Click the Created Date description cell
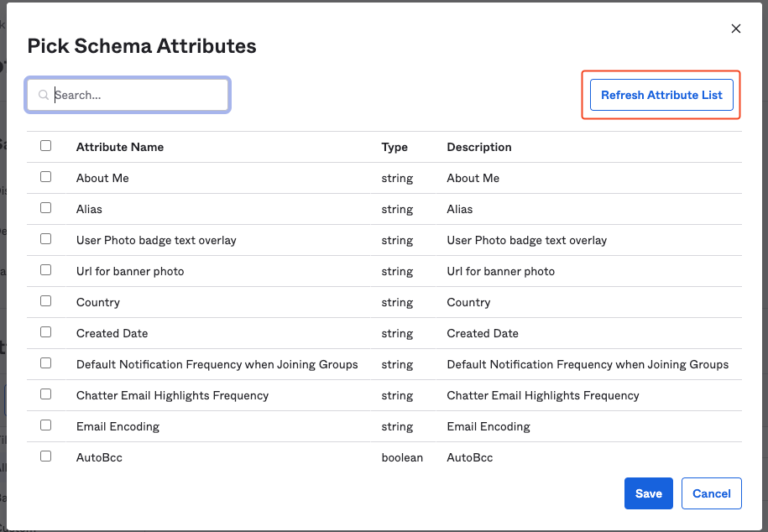 (483, 333)
